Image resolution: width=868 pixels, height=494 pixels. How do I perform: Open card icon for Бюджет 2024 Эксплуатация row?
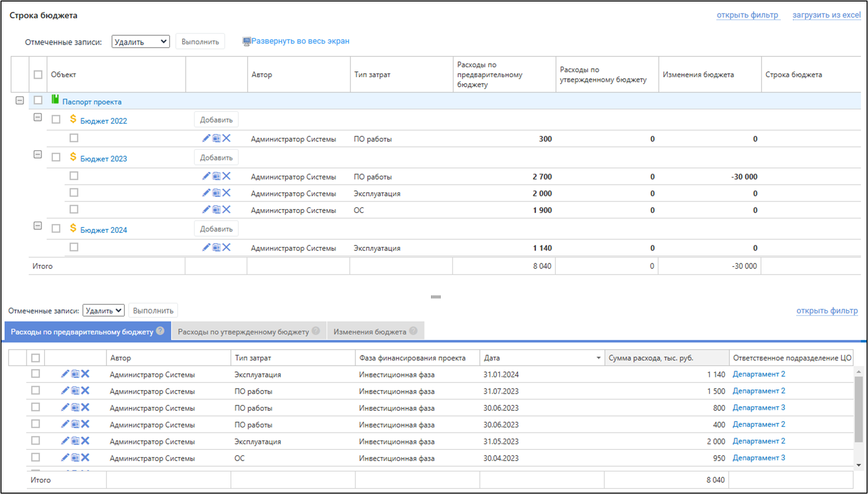pyautogui.click(x=217, y=247)
